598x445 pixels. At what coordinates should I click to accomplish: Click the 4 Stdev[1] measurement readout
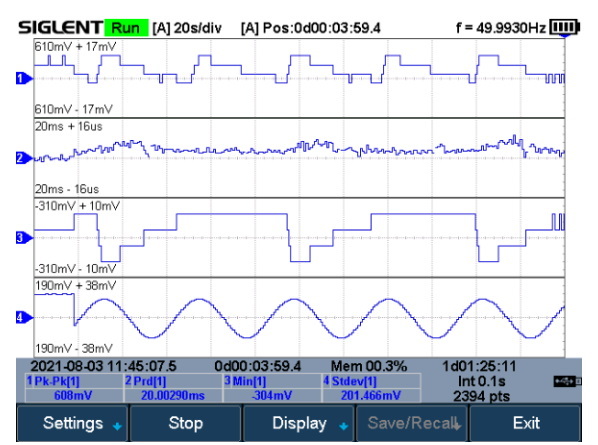pyautogui.click(x=371, y=388)
